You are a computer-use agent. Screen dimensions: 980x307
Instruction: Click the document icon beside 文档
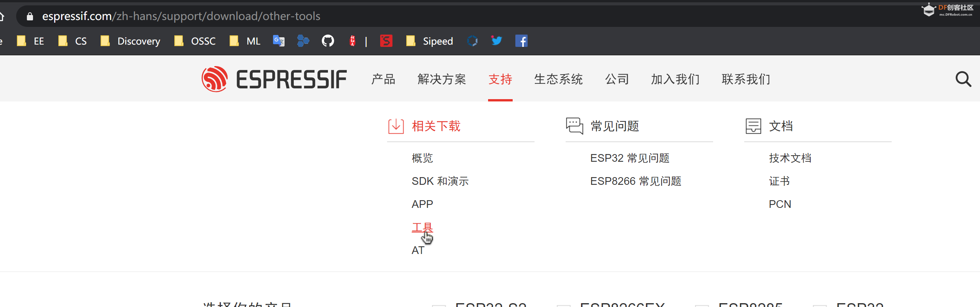pyautogui.click(x=753, y=126)
